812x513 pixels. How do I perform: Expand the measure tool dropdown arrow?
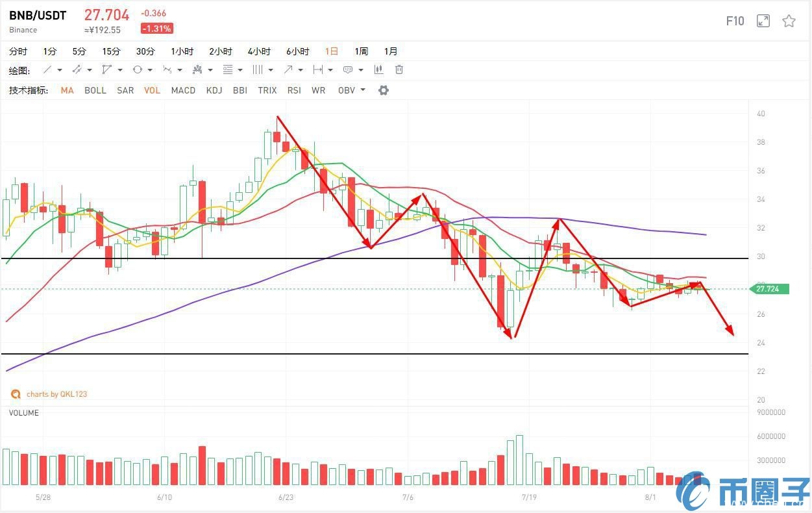pos(330,69)
